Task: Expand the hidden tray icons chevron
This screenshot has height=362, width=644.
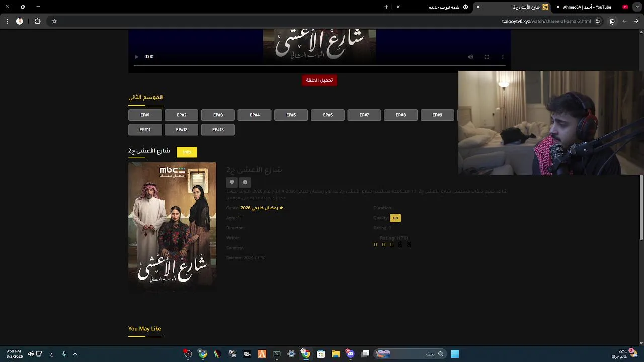Action: [75, 354]
